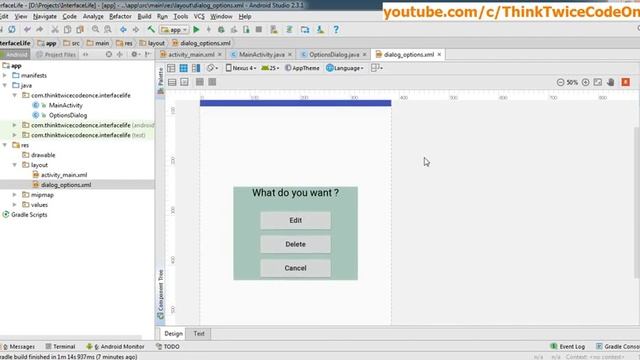The width and height of the screenshot is (640, 360).
Task: Switch to the Text editor tab
Action: pyautogui.click(x=199, y=333)
